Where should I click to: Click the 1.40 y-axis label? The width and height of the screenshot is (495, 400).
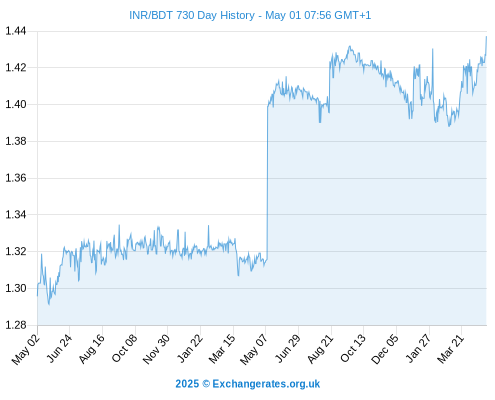tap(15, 104)
